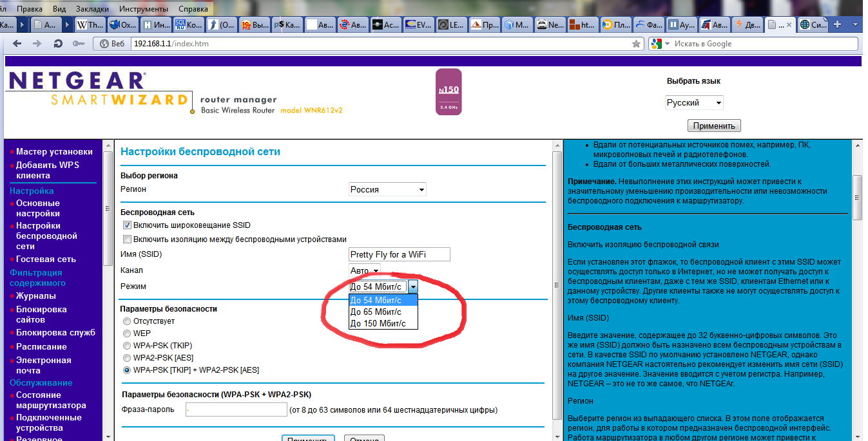Click the 'Фраза-пароль' input field

[236, 409]
